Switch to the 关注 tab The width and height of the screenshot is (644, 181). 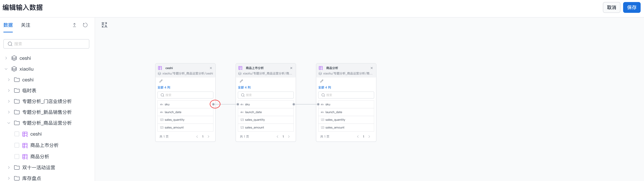[x=25, y=25]
